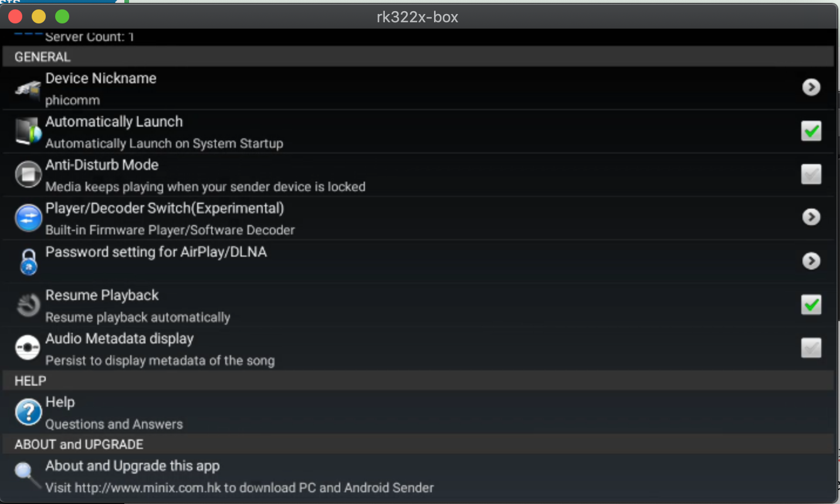
Task: Expand Player/Decoder Switch via its arrow
Action: coord(811,217)
